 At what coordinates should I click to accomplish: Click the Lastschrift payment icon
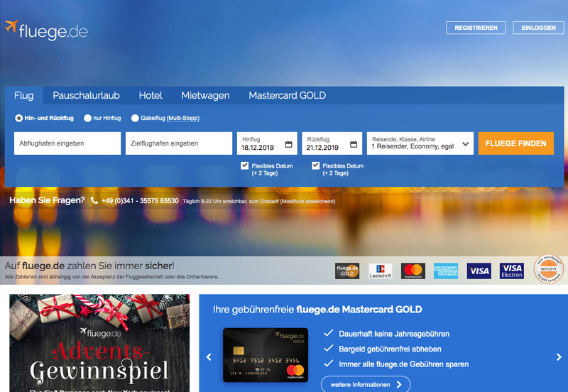click(380, 271)
